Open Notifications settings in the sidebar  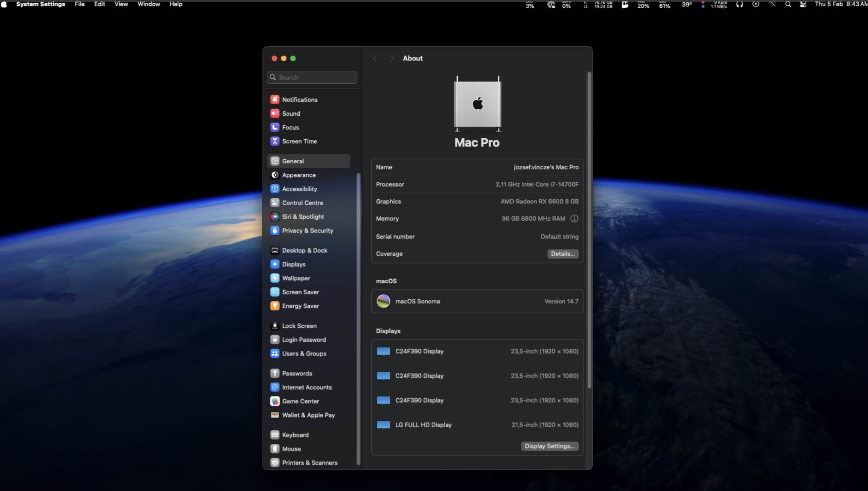coord(299,99)
